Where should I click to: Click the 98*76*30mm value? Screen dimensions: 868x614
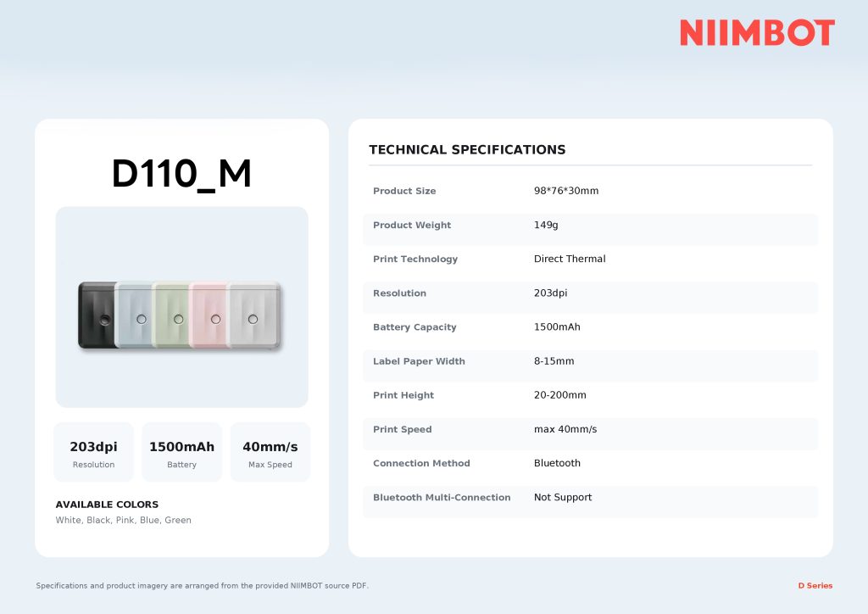[x=566, y=191]
